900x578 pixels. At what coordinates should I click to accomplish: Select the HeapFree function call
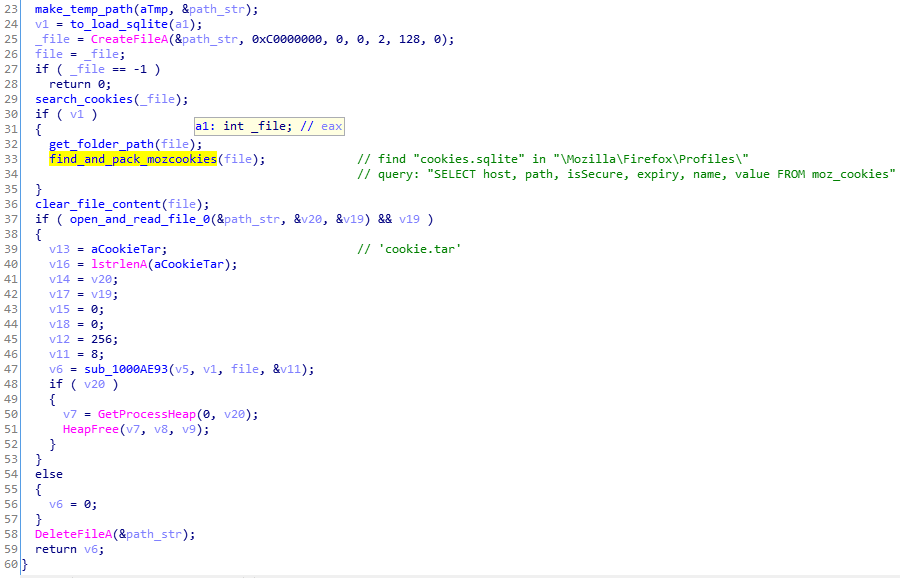tap(90, 428)
